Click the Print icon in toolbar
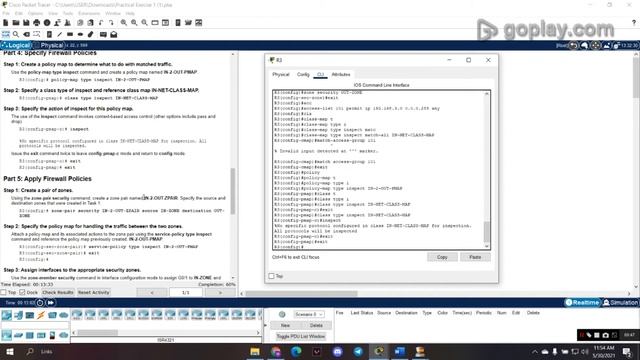Viewport: 640px width, 360px height. (37, 23)
